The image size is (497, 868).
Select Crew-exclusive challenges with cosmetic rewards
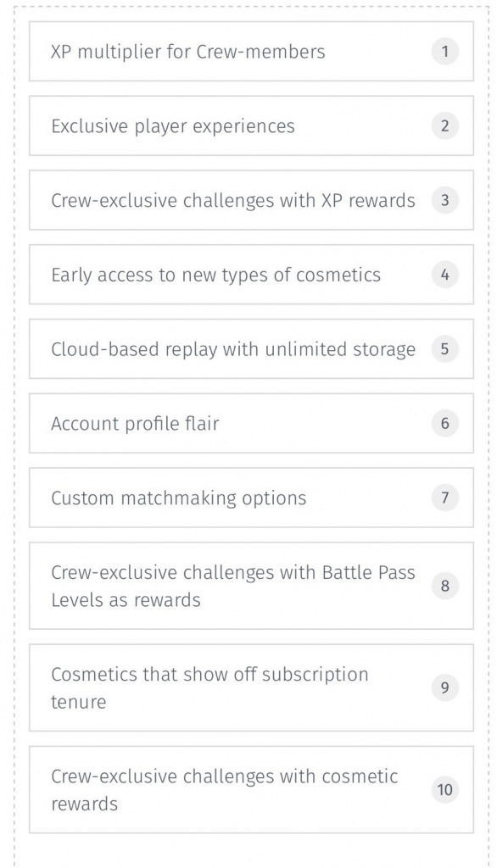pyautogui.click(x=251, y=789)
